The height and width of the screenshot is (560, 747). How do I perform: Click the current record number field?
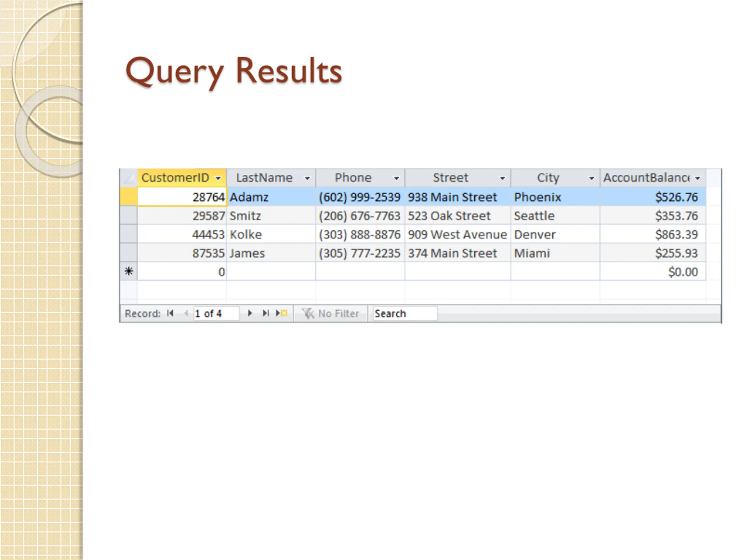click(x=216, y=314)
